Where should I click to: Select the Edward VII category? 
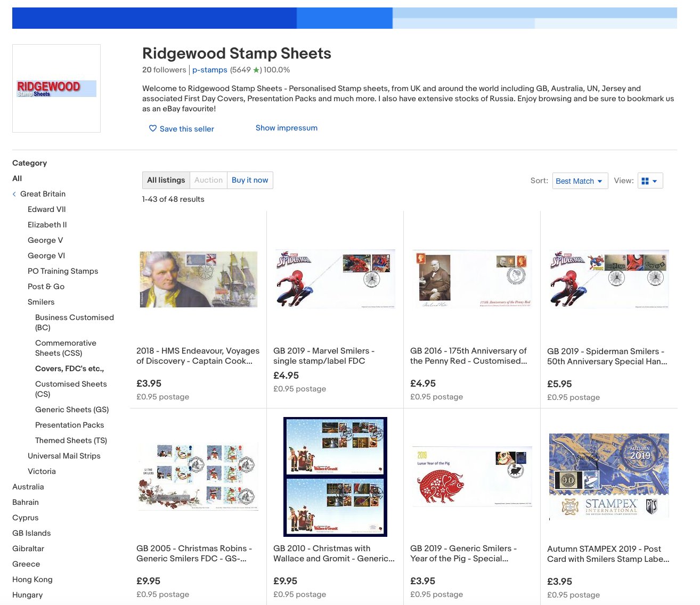(47, 209)
